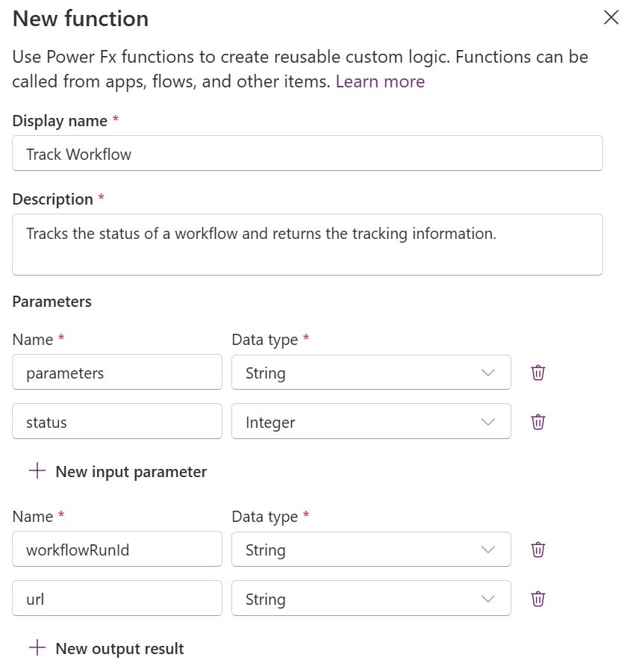Click the plus icon for new input parameter
The image size is (627, 672).
pyautogui.click(x=37, y=471)
